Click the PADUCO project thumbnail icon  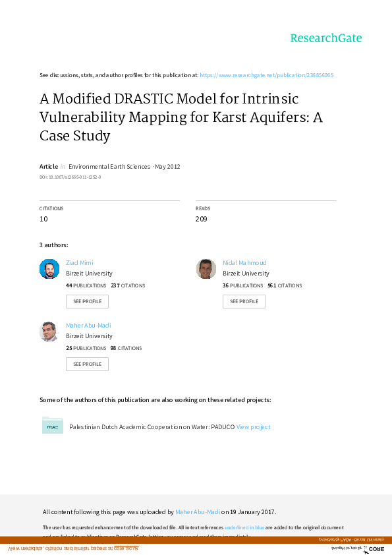53,426
